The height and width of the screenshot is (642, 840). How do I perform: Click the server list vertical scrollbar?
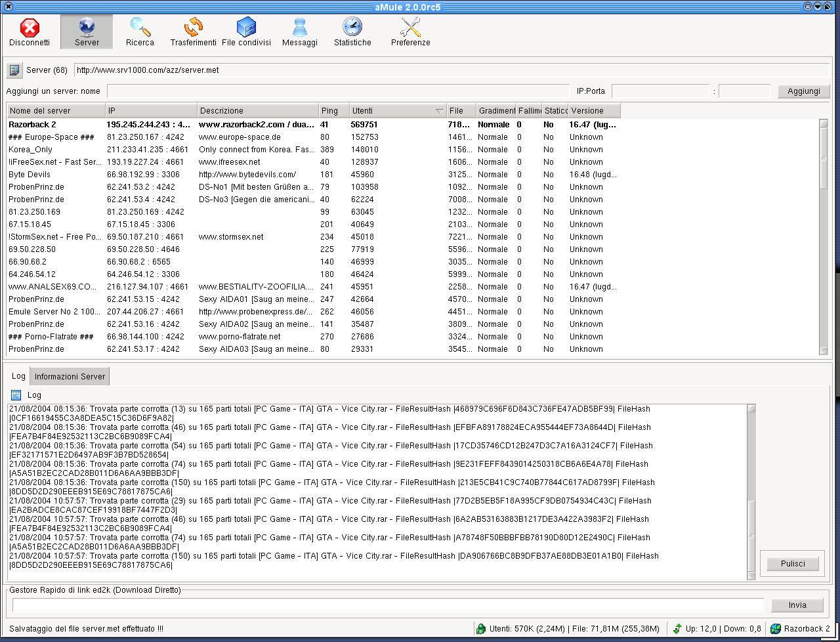[x=824, y=236]
